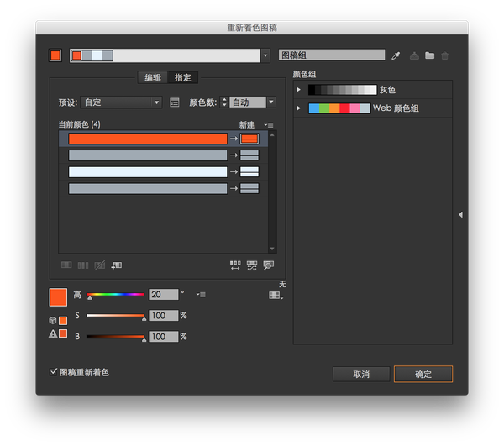
Task: Click the 当前颜色 (4) header
Action: pos(79,124)
